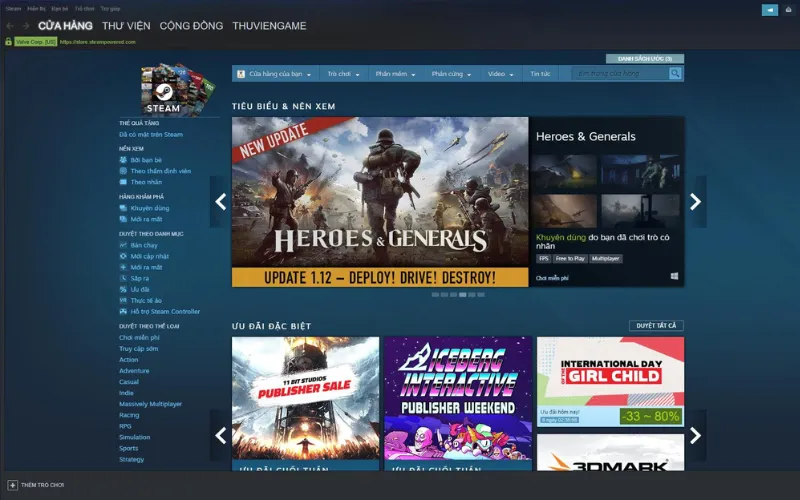Image resolution: width=800 pixels, height=500 pixels.
Task: Click the DUYỆT TẤT CẢ button
Action: click(x=656, y=326)
